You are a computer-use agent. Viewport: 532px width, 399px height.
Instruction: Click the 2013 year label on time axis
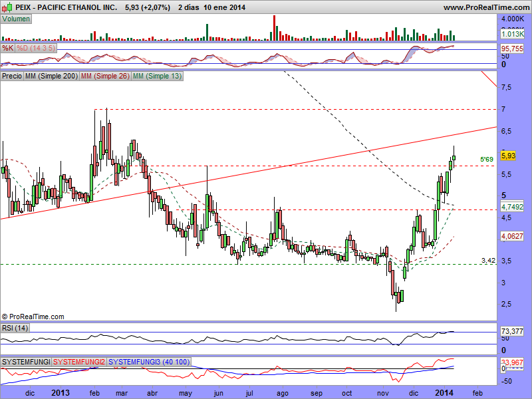[61, 393]
